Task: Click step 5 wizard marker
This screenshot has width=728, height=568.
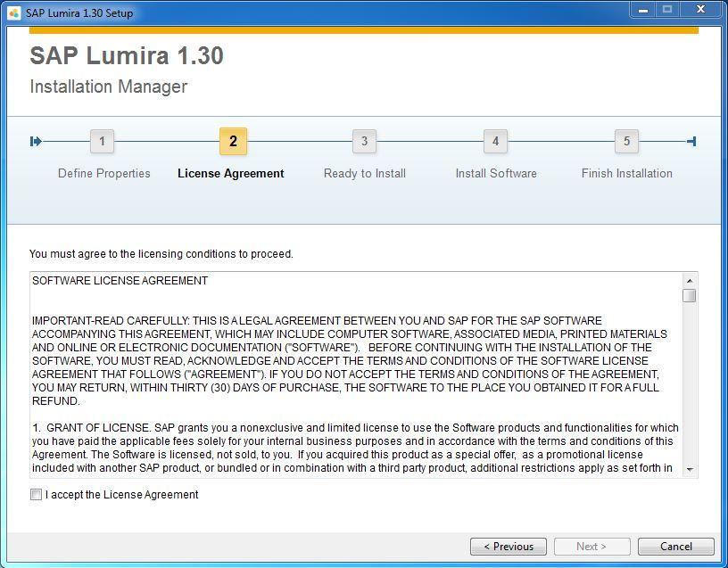Action: (x=626, y=141)
